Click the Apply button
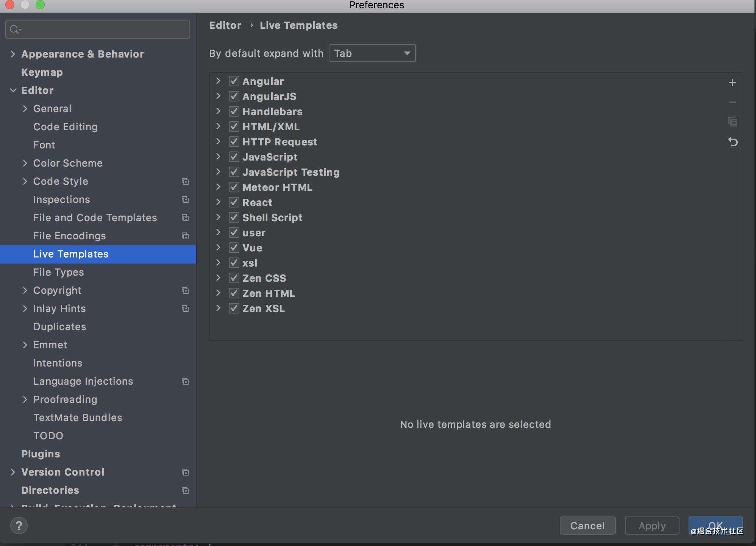 pos(652,526)
